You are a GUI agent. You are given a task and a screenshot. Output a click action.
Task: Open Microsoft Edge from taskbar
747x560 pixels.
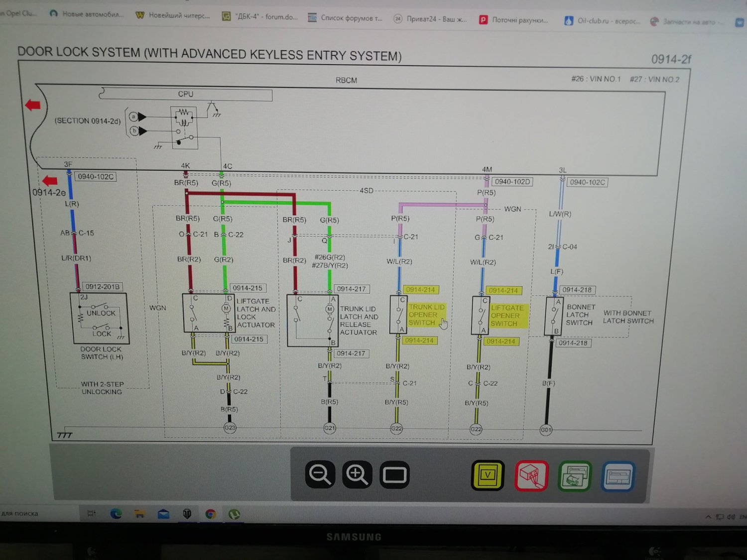pos(116,514)
